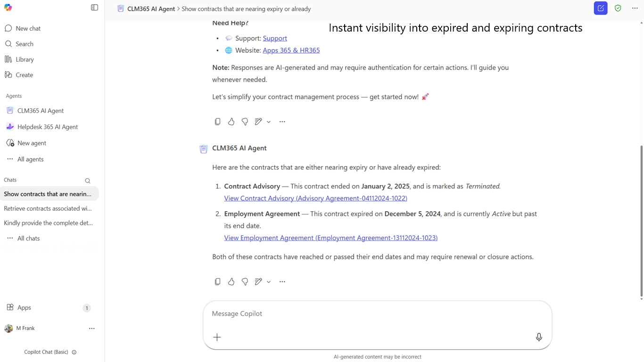Give thumbs up to the contracts response
The width and height of the screenshot is (644, 362).
pyautogui.click(x=231, y=281)
